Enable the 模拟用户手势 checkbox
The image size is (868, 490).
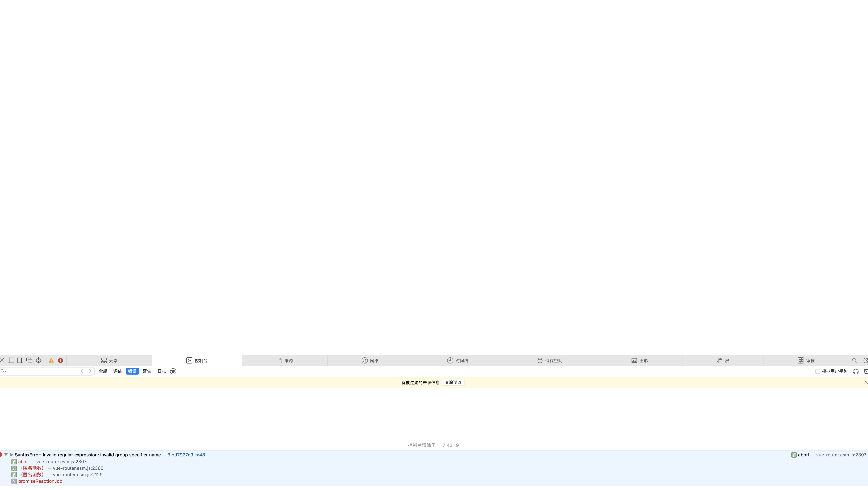click(x=818, y=371)
